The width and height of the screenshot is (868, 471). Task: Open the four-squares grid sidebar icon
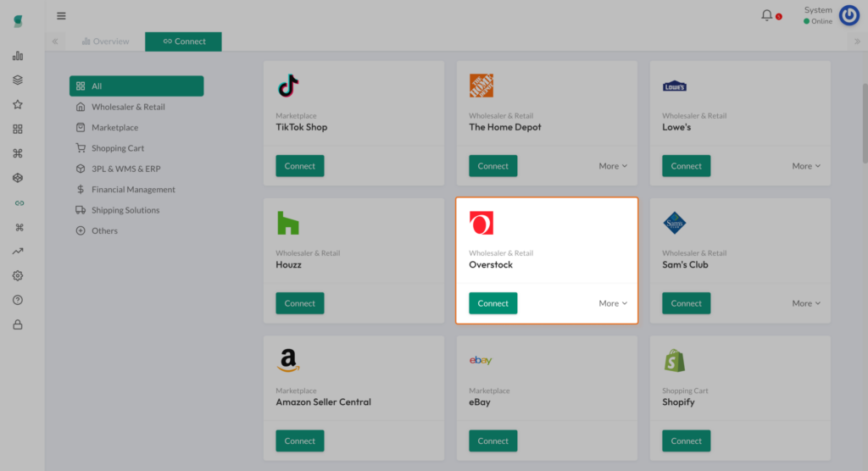[x=18, y=129]
